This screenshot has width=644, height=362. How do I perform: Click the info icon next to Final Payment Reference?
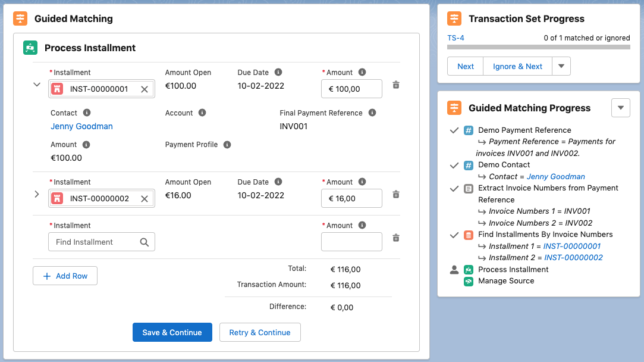click(x=372, y=113)
